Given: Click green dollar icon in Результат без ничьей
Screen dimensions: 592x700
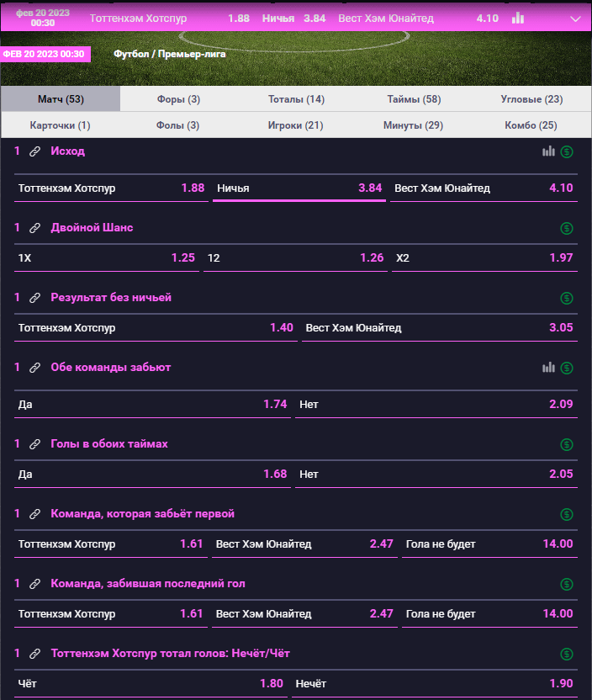Looking at the screenshot, I should pyautogui.click(x=567, y=298).
